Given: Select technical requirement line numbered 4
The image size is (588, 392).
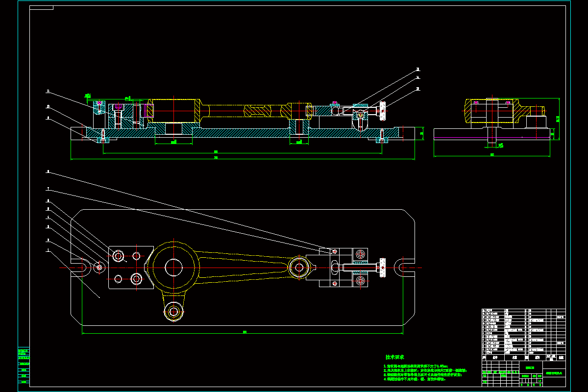Looking at the screenshot, I should [415, 379].
